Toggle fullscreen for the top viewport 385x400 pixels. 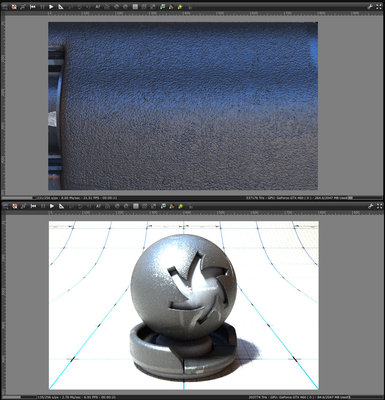pos(379,6)
